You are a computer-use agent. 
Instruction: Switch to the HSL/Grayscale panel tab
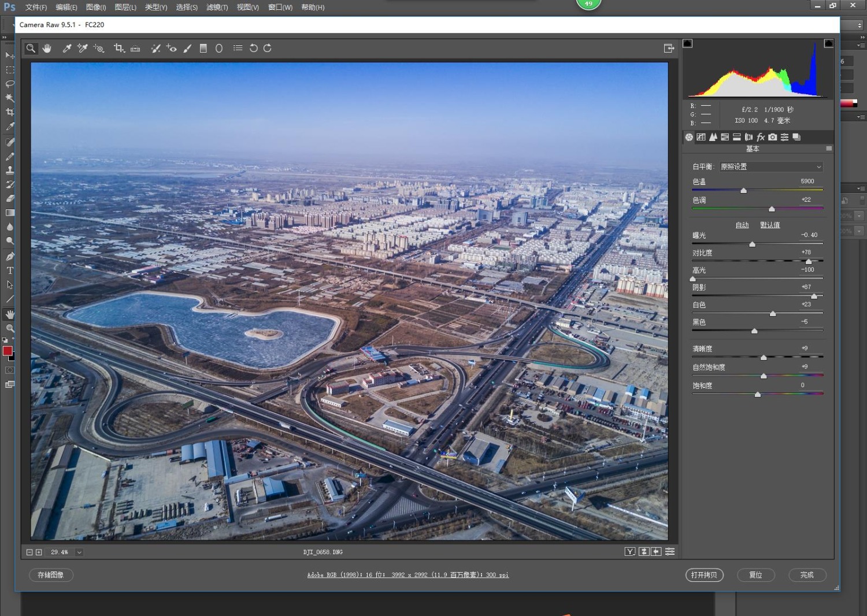point(725,137)
